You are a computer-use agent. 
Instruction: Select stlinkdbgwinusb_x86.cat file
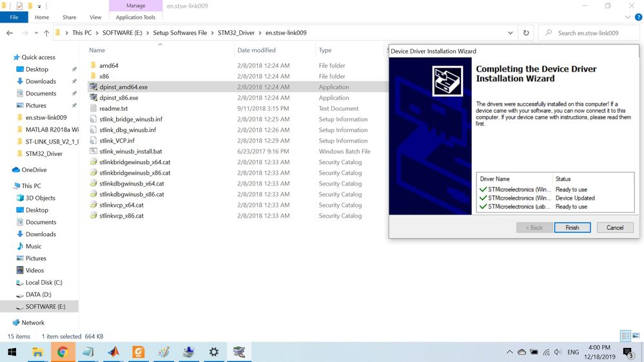pyautogui.click(x=132, y=194)
